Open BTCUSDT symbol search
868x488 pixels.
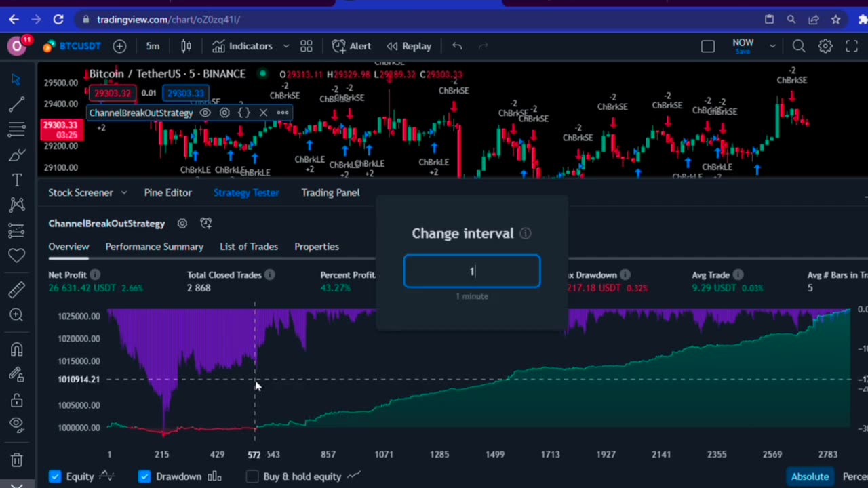72,46
